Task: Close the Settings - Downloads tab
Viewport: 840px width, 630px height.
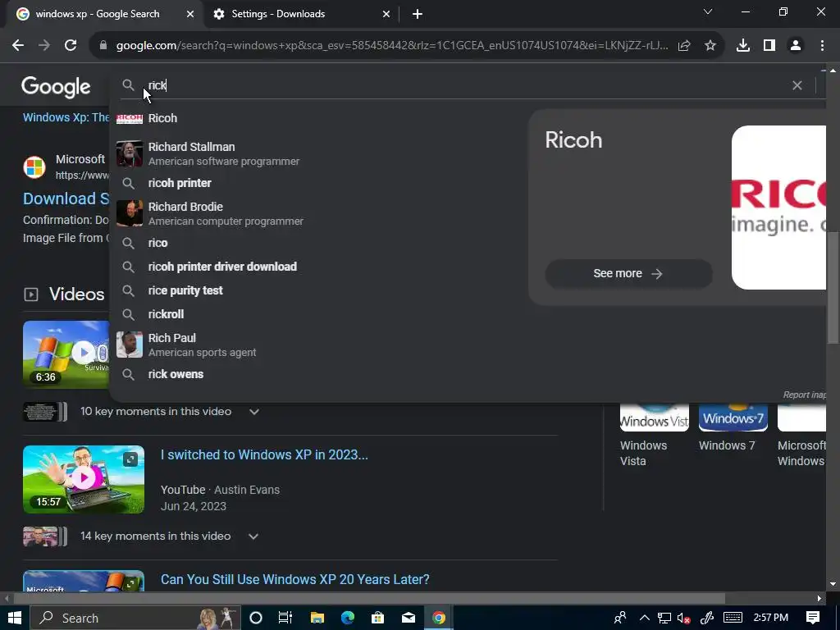Action: pyautogui.click(x=386, y=15)
